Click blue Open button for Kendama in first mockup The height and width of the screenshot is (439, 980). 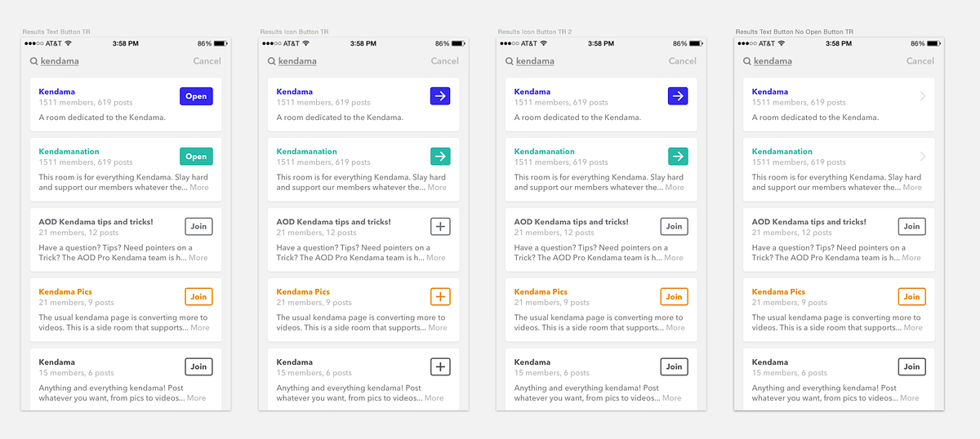[196, 96]
